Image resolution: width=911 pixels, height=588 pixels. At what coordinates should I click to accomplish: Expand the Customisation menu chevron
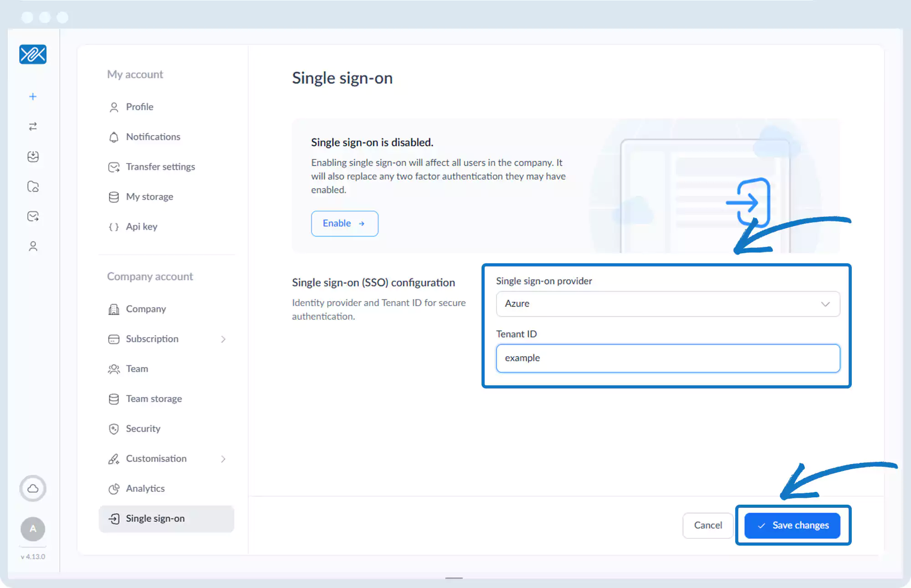coord(223,459)
